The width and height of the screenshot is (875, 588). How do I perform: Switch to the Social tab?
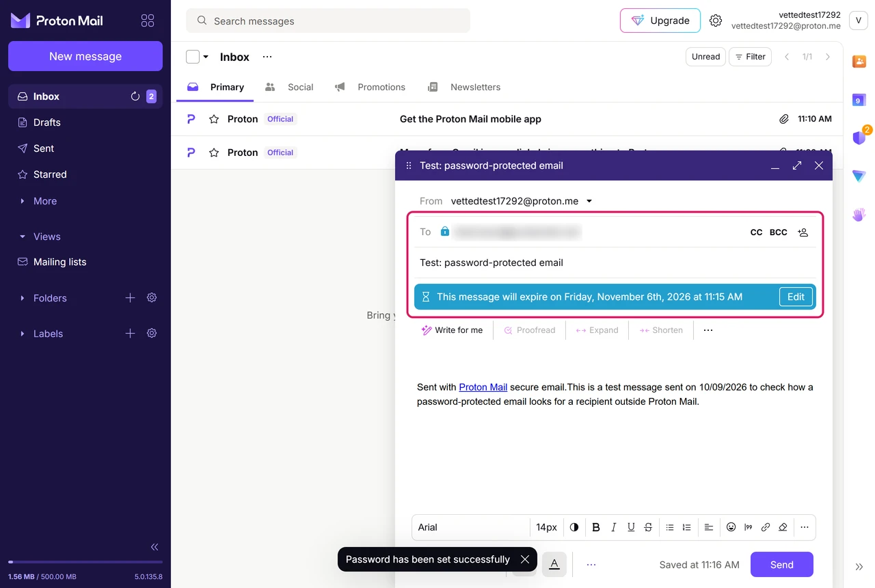tap(289, 87)
